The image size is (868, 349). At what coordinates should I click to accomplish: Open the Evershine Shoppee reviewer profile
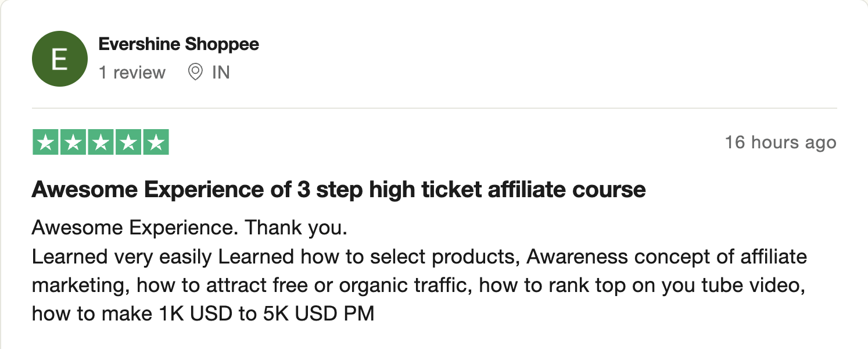(x=179, y=44)
